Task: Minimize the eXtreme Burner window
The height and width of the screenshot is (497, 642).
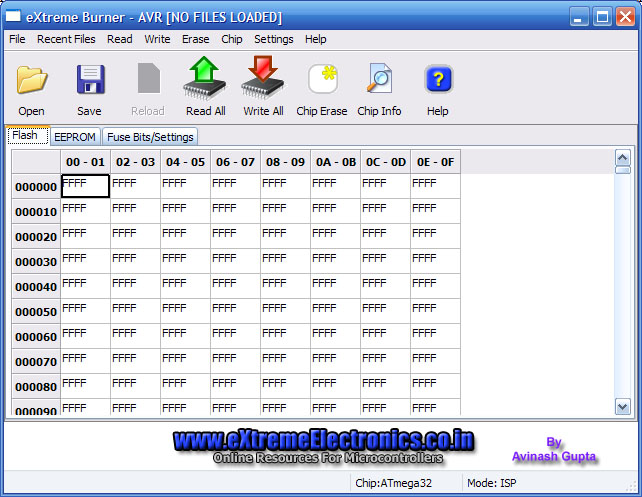Action: [579, 17]
